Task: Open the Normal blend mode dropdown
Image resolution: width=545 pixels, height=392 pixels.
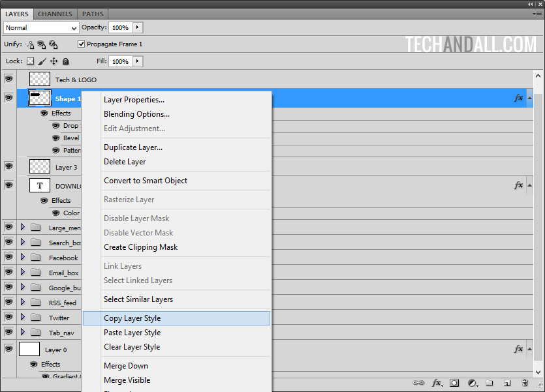Action: [41, 28]
